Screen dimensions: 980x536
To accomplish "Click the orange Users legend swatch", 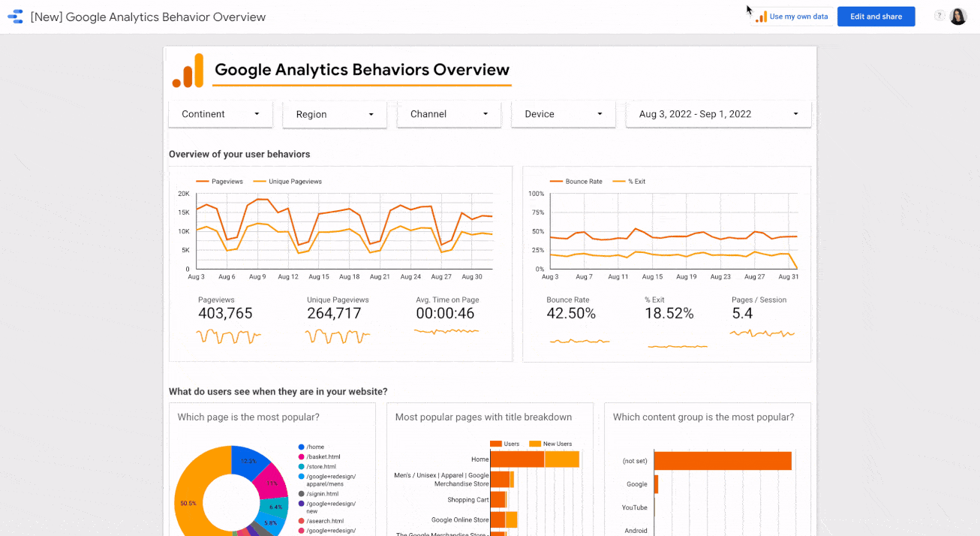I will tap(496, 444).
